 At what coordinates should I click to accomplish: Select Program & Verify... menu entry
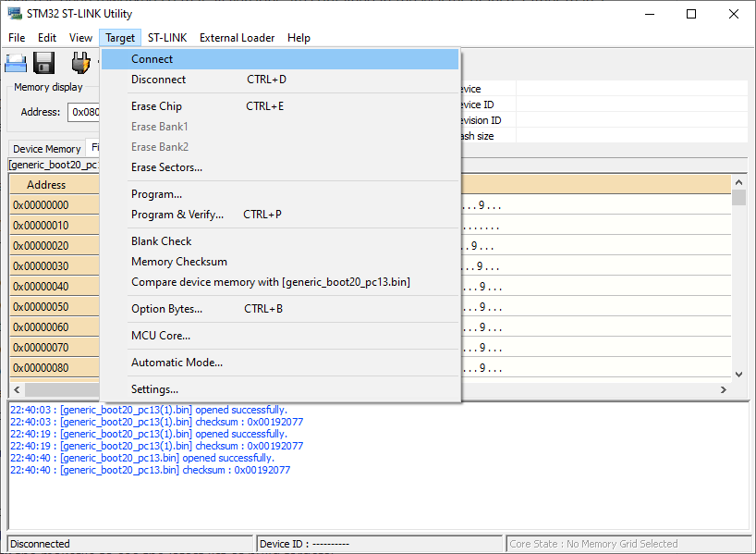[280, 215]
